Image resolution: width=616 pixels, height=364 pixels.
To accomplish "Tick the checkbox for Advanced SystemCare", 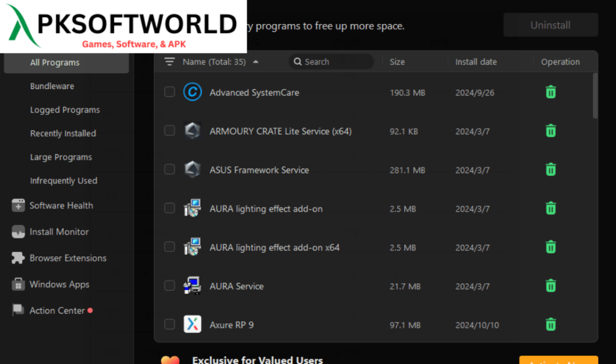I will [x=169, y=92].
